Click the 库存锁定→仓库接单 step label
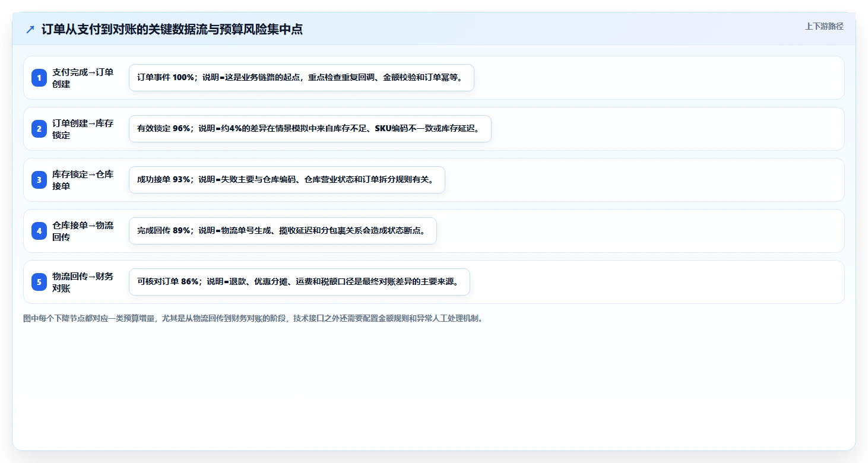Screen dimensions: 868x463 click(x=83, y=180)
